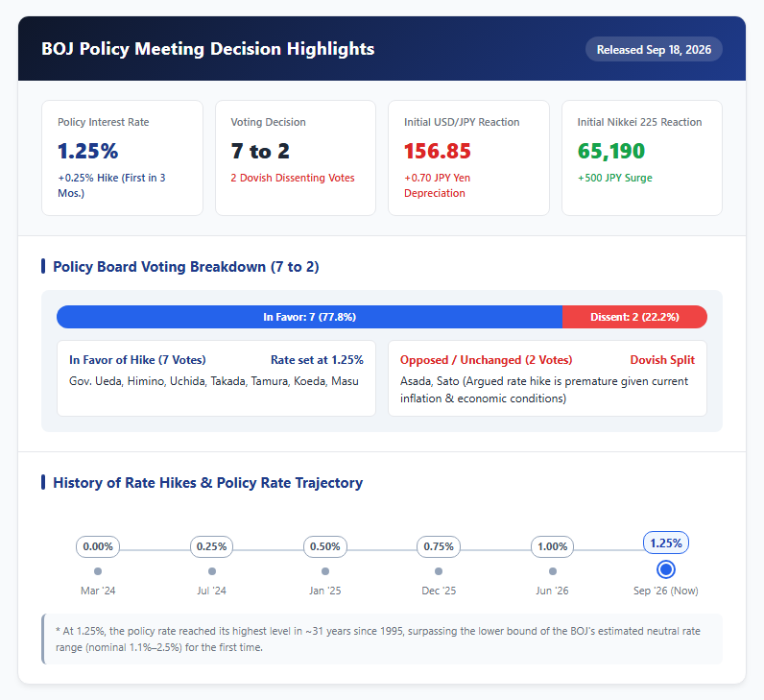Image resolution: width=764 pixels, height=700 pixels.
Task: Click the +0.25% Hike (First in 3 Mos.) note
Action: (111, 185)
